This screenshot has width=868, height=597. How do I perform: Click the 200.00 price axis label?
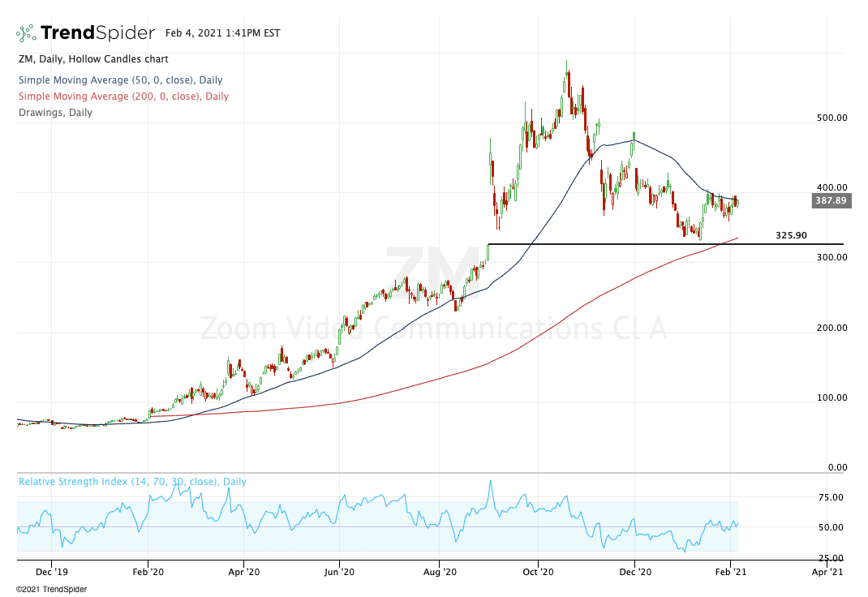832,328
